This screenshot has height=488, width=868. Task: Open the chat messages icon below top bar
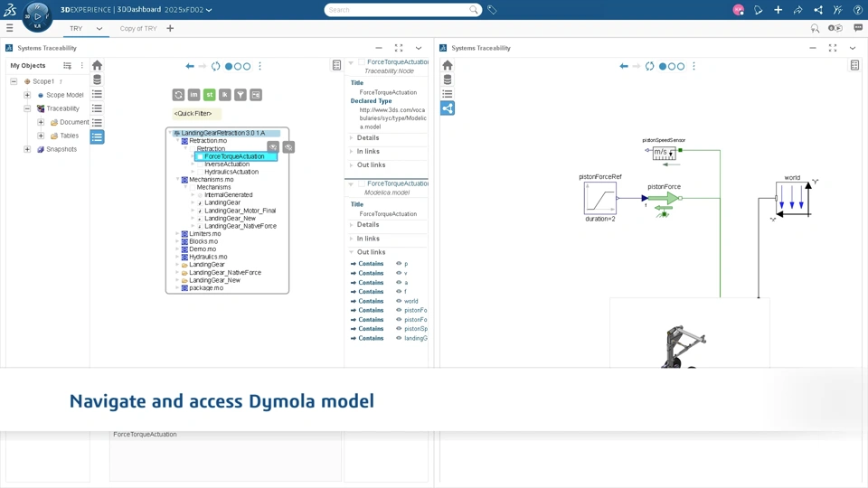pos(858,28)
